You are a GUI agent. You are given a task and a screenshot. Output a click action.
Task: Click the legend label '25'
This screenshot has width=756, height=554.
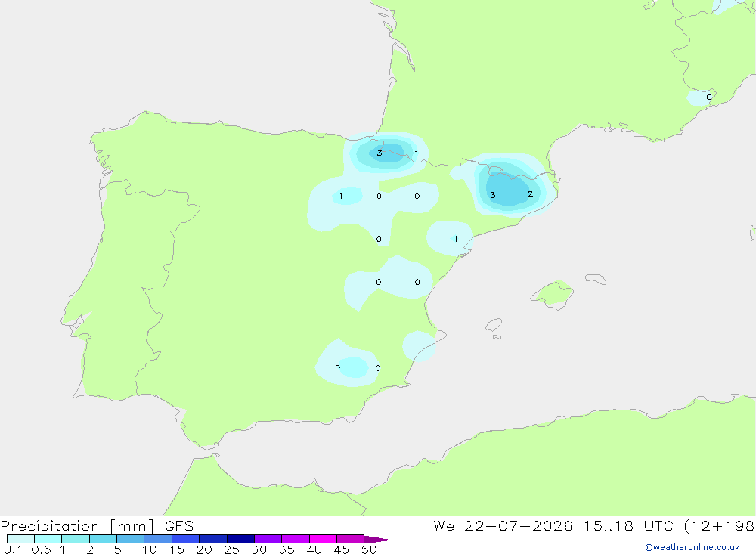click(x=232, y=549)
